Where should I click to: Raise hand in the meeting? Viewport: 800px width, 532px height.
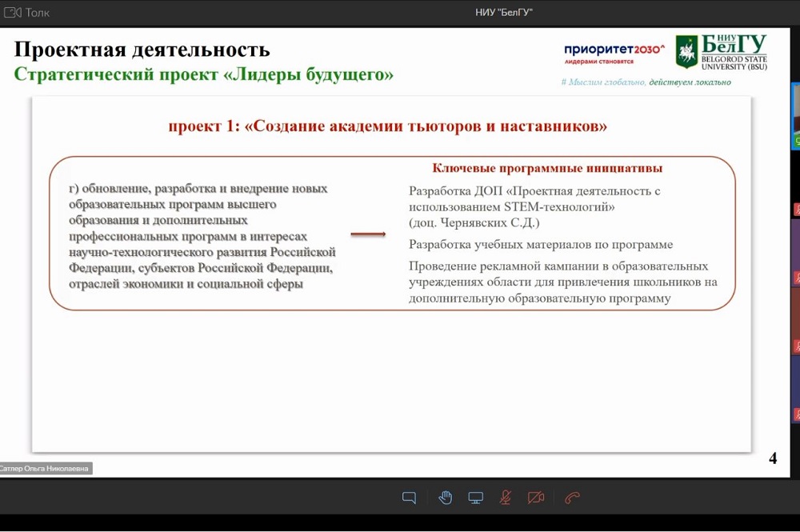[x=445, y=498]
